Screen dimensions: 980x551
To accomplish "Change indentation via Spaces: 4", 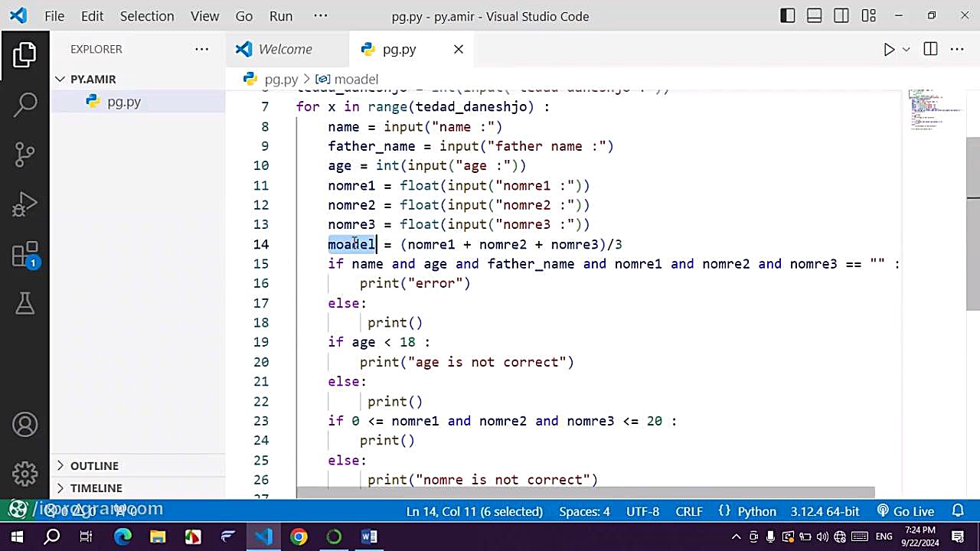I will [584, 511].
